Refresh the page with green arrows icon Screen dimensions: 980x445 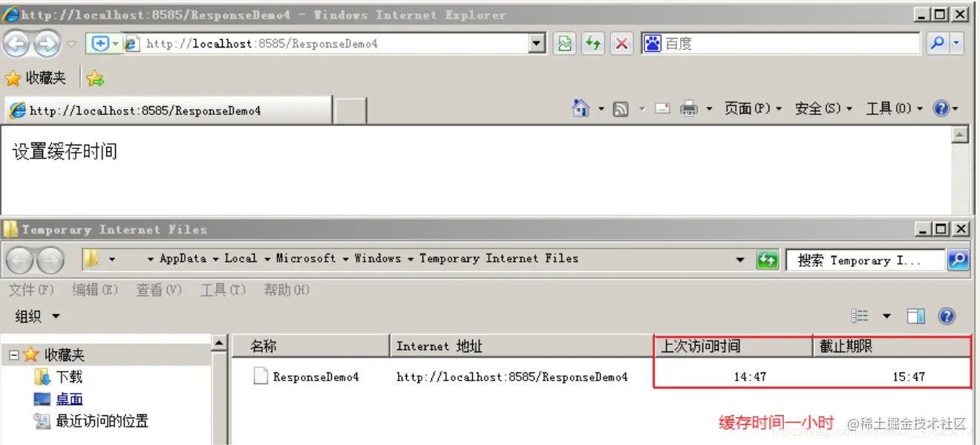[592, 44]
